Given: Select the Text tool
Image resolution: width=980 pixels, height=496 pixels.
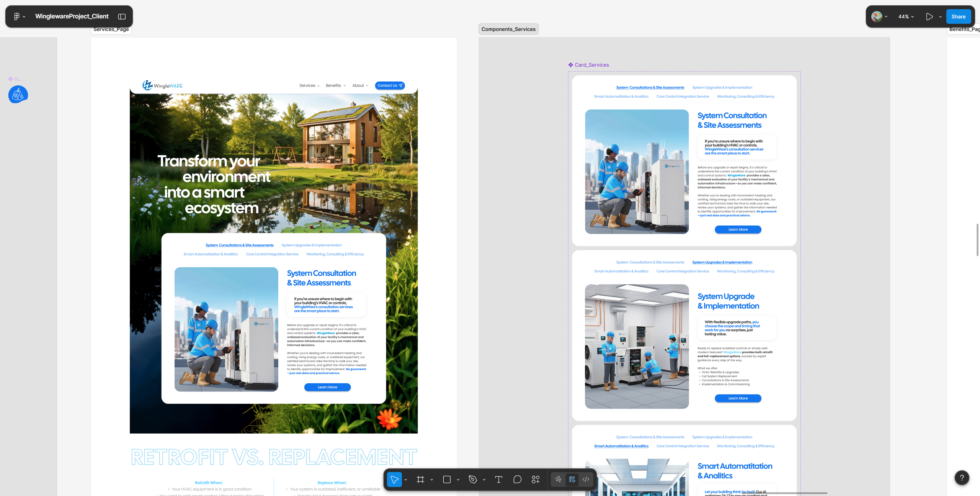Looking at the screenshot, I should (x=498, y=480).
